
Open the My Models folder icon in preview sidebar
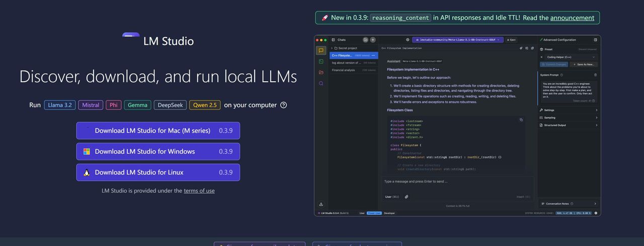(x=321, y=72)
